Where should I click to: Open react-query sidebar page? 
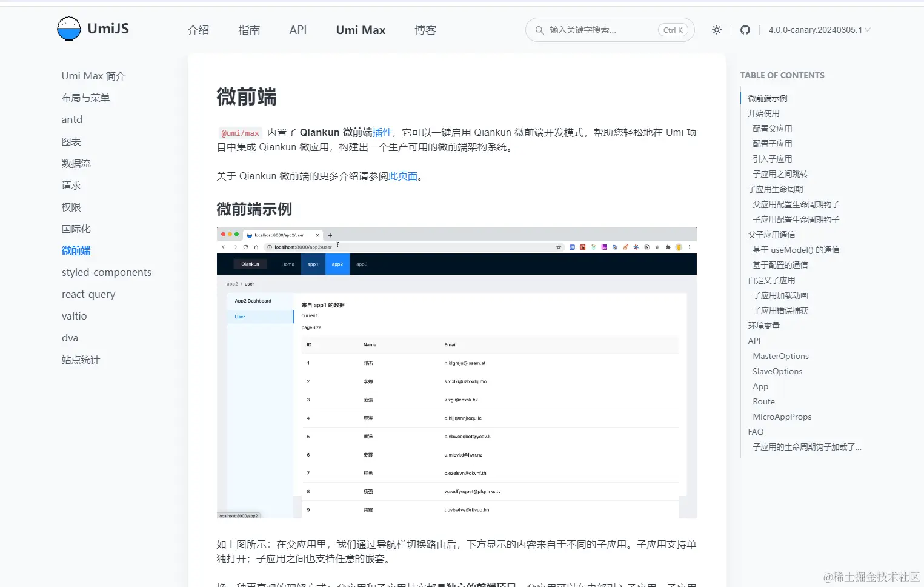click(88, 294)
